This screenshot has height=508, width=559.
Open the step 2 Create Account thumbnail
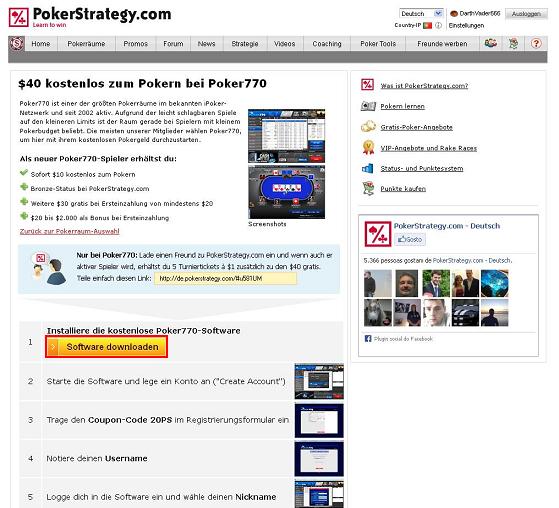point(319,381)
